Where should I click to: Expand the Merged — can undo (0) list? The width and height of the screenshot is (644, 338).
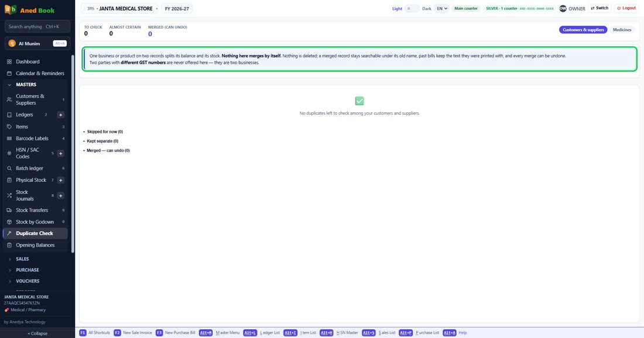click(107, 150)
